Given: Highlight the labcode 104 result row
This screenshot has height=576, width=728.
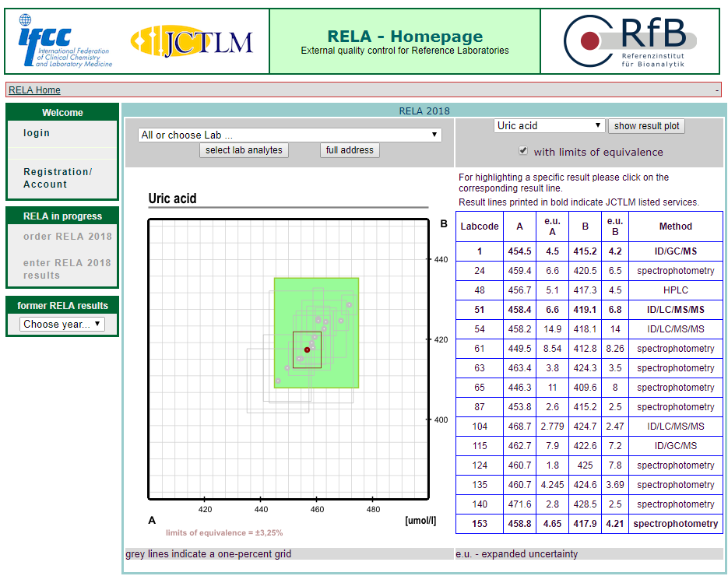Looking at the screenshot, I should (589, 427).
